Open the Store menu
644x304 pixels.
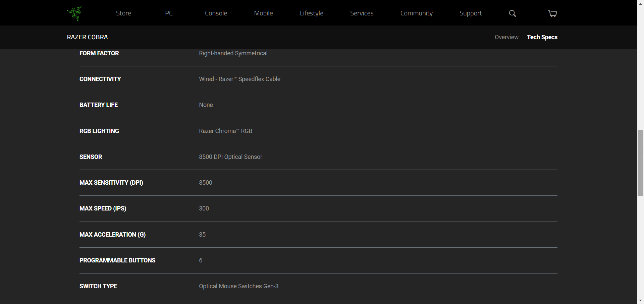tap(123, 13)
